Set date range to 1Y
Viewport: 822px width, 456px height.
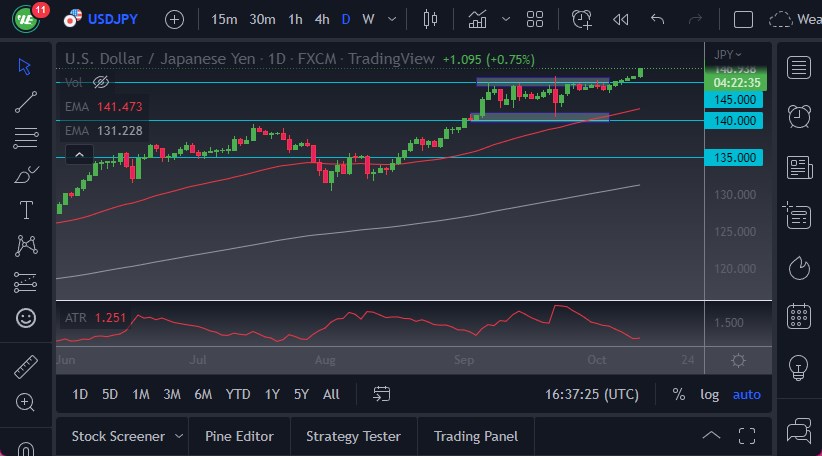pyautogui.click(x=272, y=394)
